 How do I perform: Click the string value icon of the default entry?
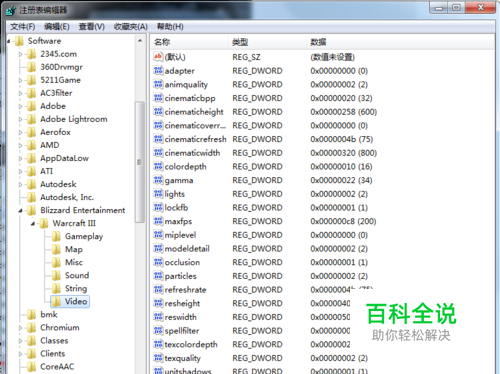pos(158,57)
